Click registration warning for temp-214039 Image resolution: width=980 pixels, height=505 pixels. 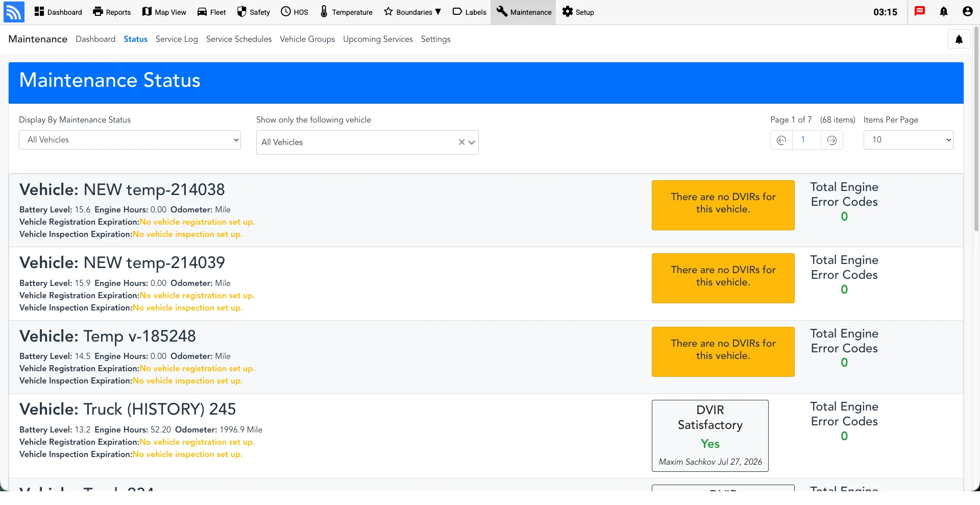[197, 296]
